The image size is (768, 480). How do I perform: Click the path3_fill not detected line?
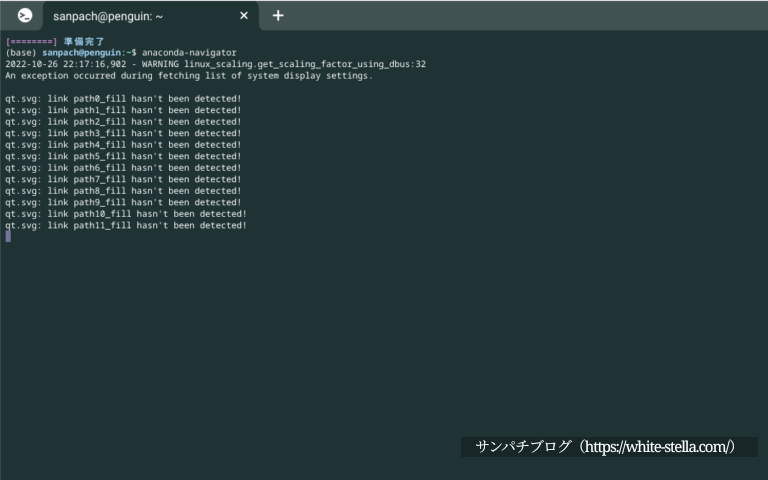123,133
